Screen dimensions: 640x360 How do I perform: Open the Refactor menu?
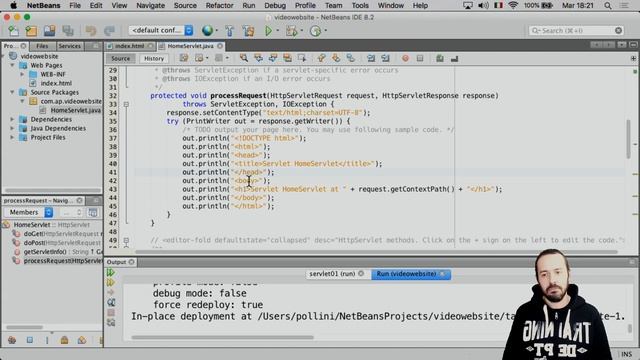[x=219, y=6]
